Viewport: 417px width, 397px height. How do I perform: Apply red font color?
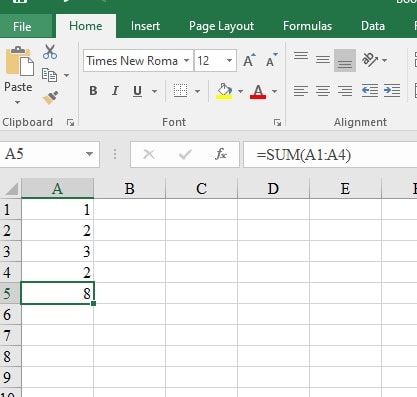click(x=258, y=91)
